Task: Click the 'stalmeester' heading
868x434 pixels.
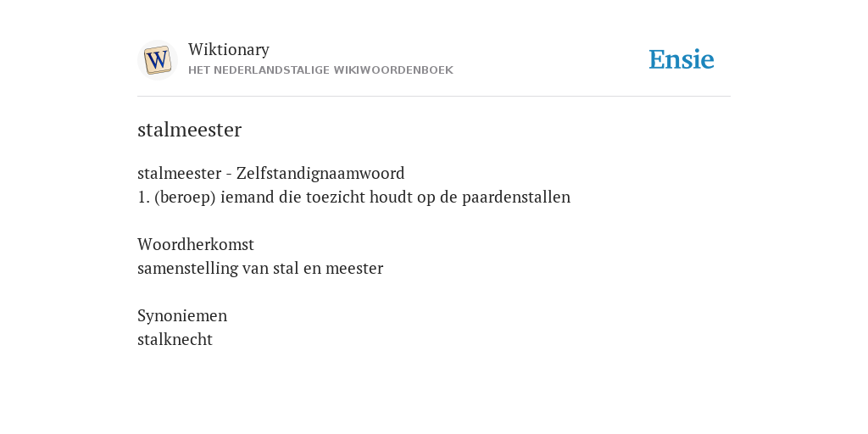Action: (x=189, y=130)
